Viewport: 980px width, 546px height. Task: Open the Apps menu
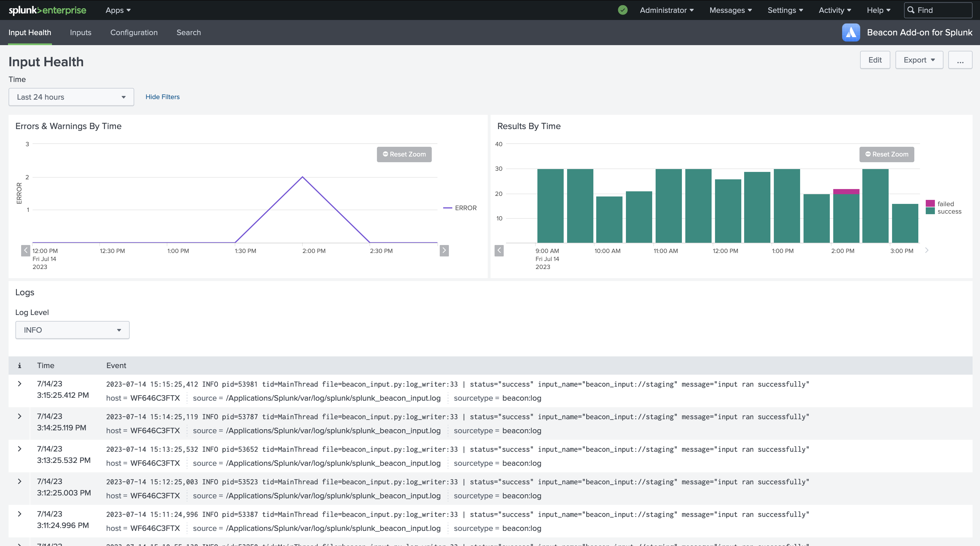(118, 10)
